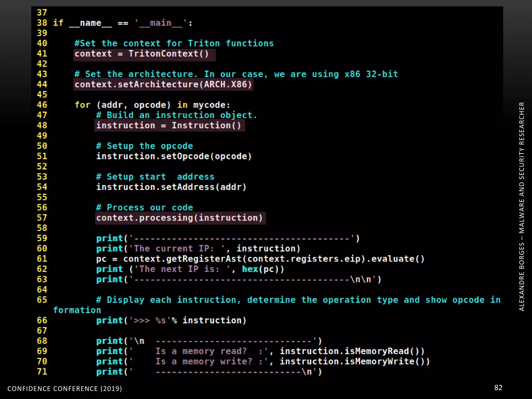The image size is (532, 399).
Task: Click 'pc = context.getRegisterAst' line
Action: pyautogui.click(x=260, y=259)
